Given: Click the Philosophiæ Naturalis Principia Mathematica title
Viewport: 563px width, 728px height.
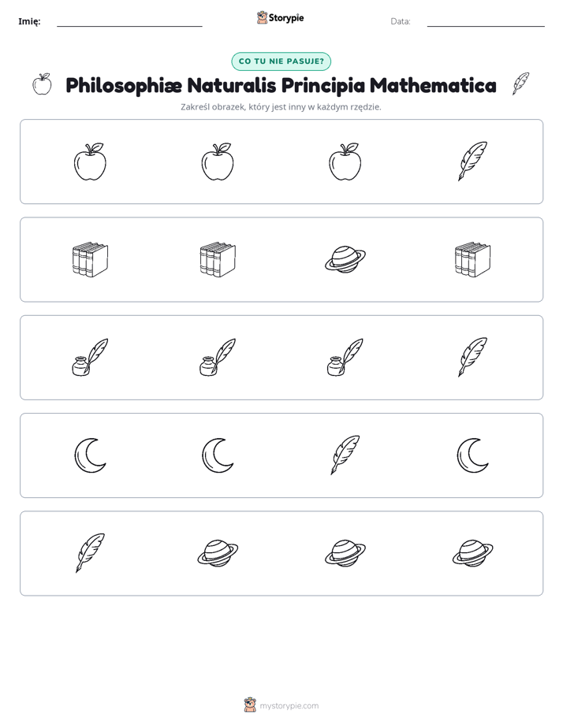Looking at the screenshot, I should pos(281,85).
